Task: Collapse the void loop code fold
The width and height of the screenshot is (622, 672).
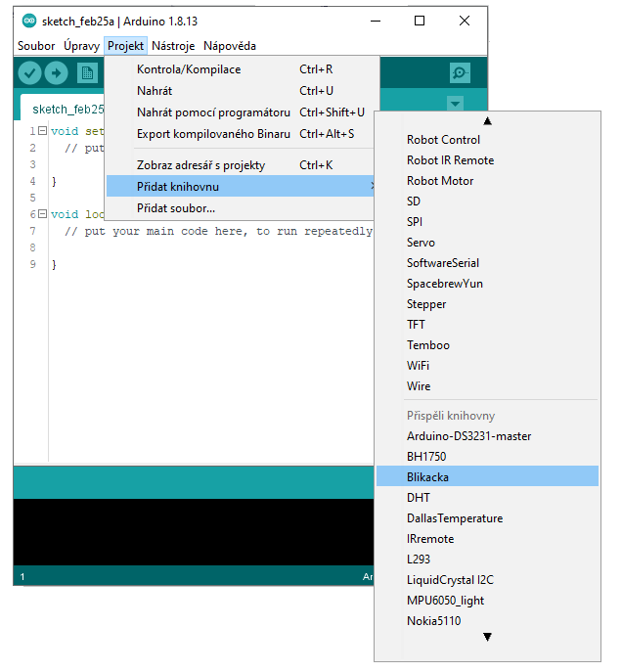Action: click(x=42, y=214)
